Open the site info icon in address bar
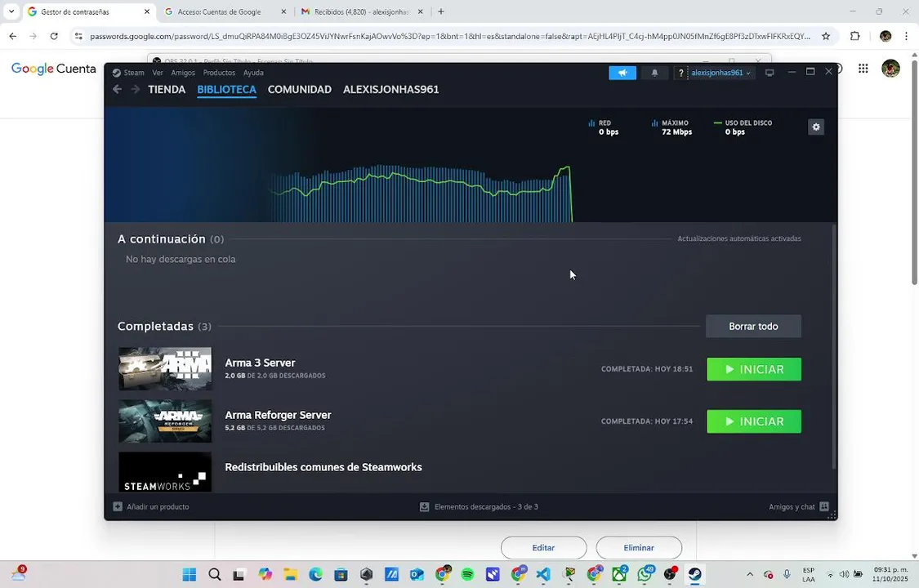The image size is (919, 588). click(78, 36)
